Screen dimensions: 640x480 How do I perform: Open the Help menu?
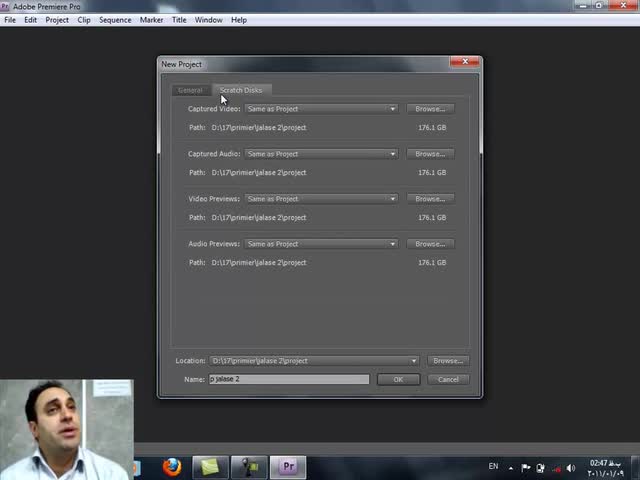(x=239, y=20)
